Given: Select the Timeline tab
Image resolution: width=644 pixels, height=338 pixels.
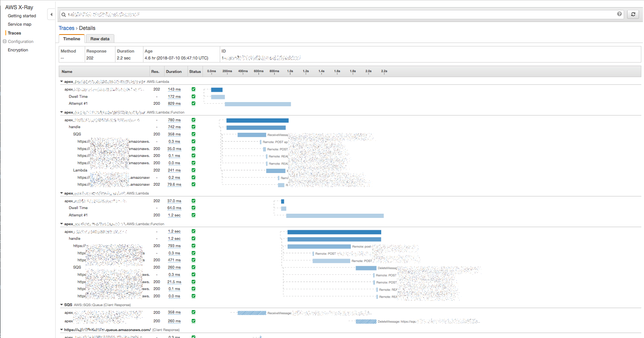Looking at the screenshot, I should [72, 39].
